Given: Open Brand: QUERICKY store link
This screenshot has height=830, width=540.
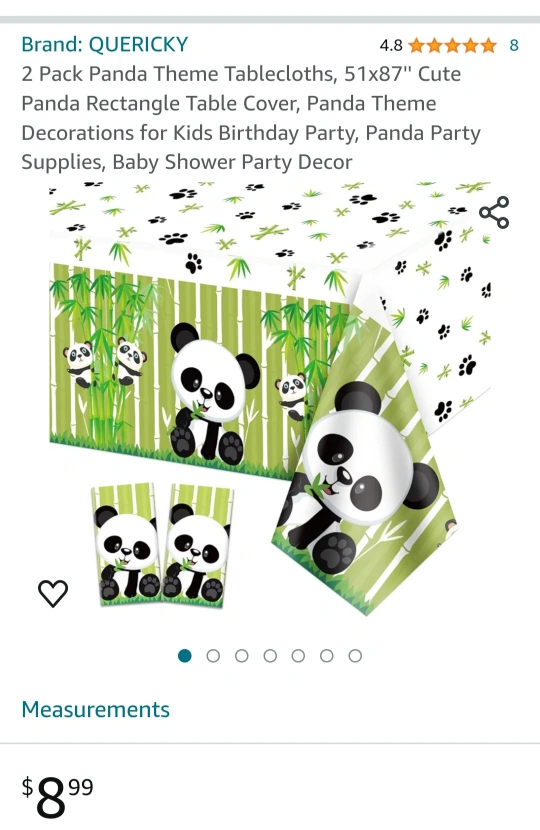Looking at the screenshot, I should click(105, 44).
